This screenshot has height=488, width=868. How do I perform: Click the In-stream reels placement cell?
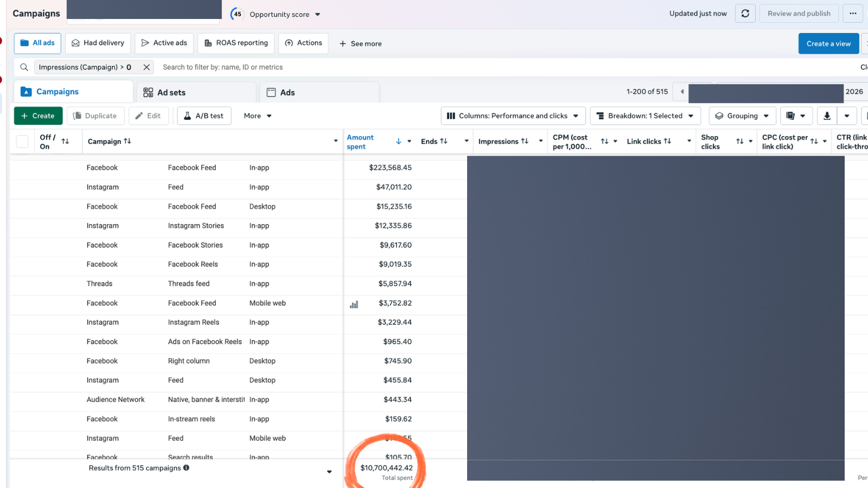(x=192, y=419)
